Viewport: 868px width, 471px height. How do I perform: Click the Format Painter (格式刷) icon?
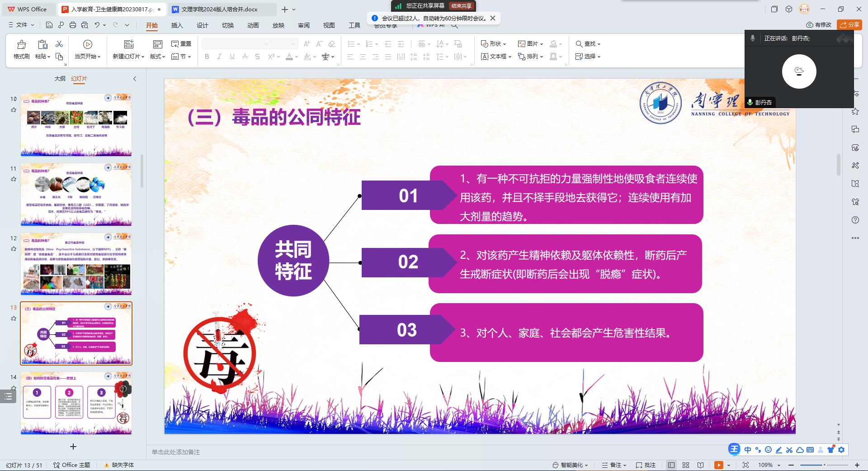pos(21,44)
